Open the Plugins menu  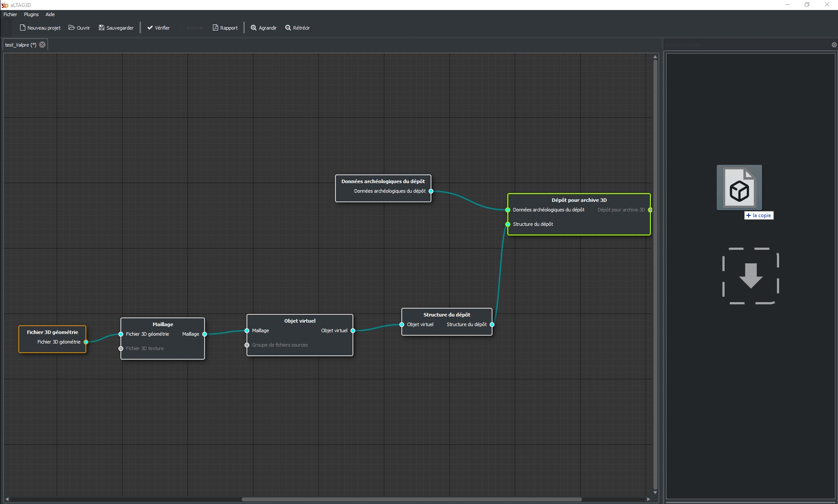click(x=31, y=14)
